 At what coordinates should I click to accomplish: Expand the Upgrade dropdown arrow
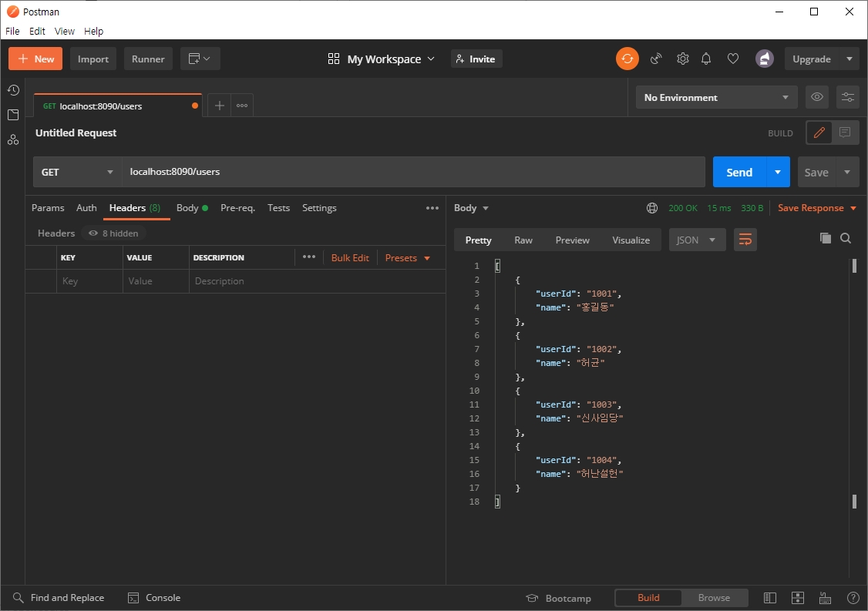coord(849,59)
